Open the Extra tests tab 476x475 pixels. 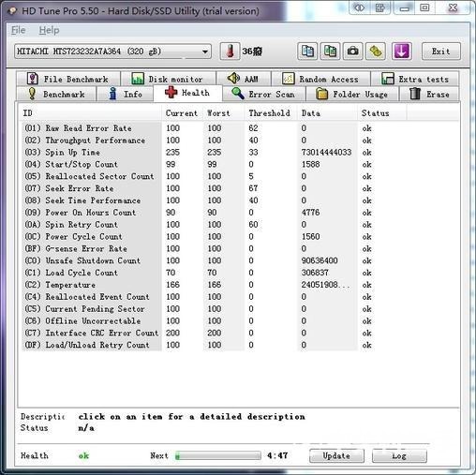(415, 79)
